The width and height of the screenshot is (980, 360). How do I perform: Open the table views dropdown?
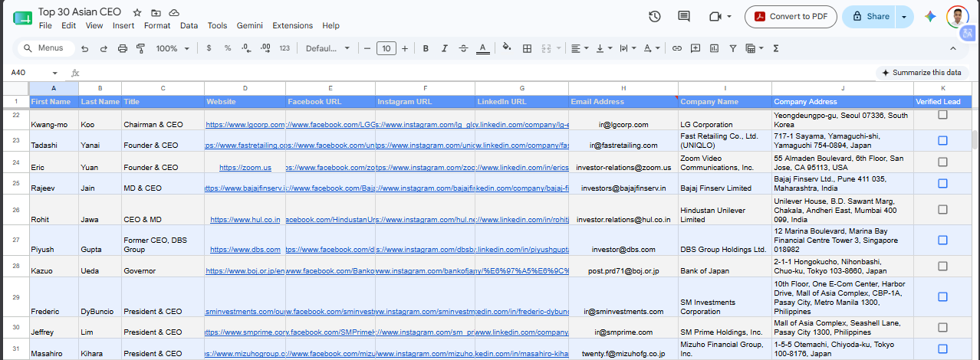point(754,48)
